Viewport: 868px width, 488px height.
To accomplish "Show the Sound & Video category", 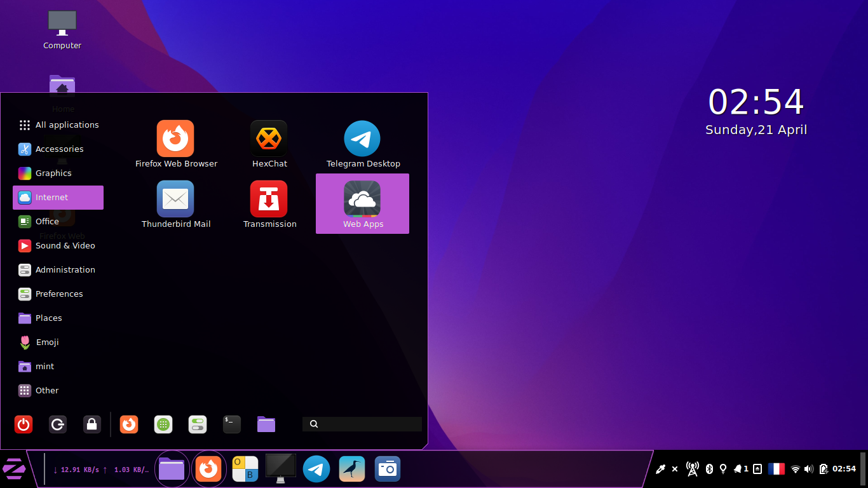I will tap(58, 246).
